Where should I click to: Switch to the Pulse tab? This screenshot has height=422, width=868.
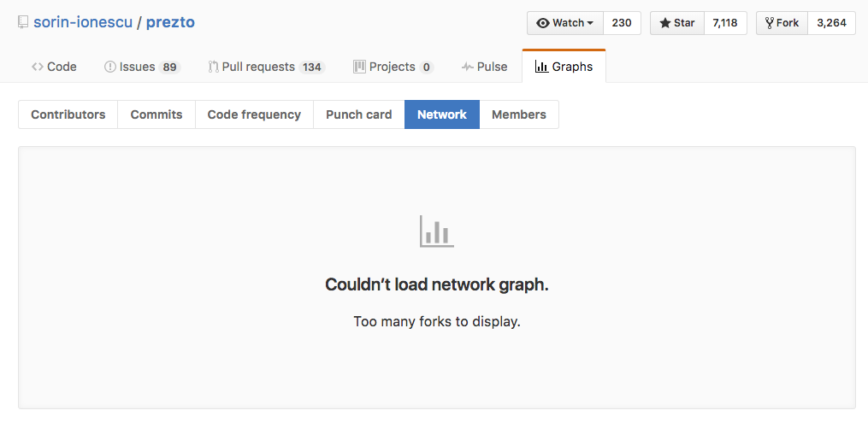484,67
